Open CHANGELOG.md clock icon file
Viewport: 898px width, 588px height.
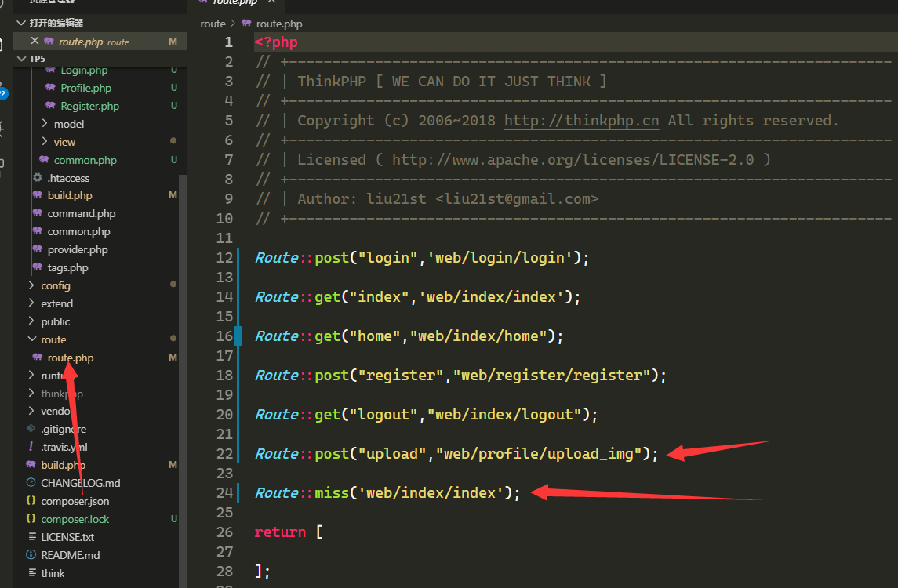pos(31,483)
